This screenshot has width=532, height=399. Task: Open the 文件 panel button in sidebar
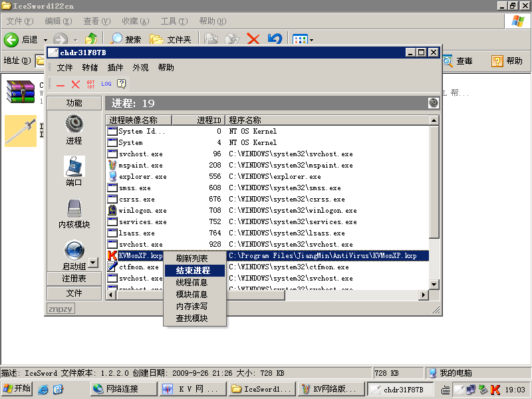pos(74,293)
